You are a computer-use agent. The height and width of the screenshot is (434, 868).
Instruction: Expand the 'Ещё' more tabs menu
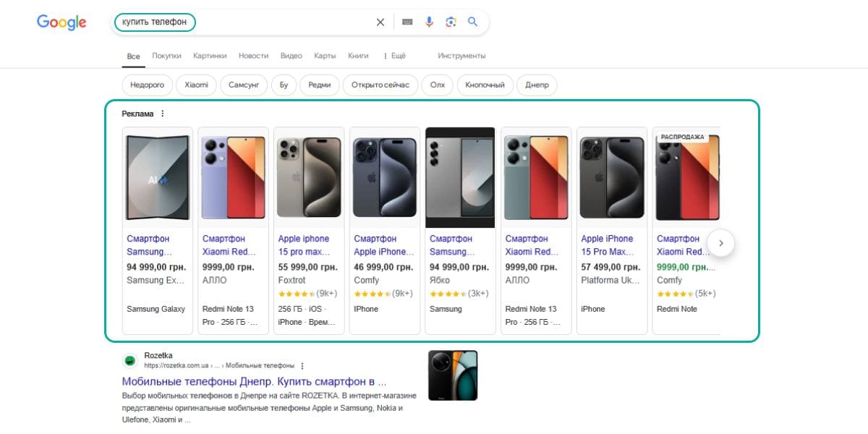(x=394, y=56)
